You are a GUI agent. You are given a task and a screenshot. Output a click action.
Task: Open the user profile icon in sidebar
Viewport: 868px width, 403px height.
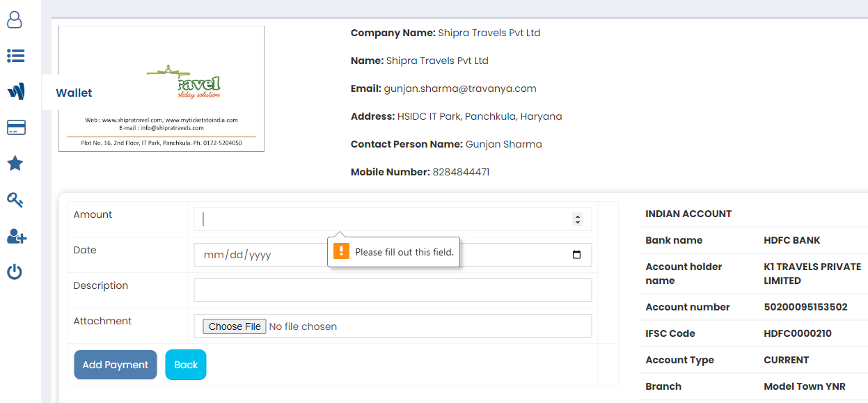[x=15, y=20]
